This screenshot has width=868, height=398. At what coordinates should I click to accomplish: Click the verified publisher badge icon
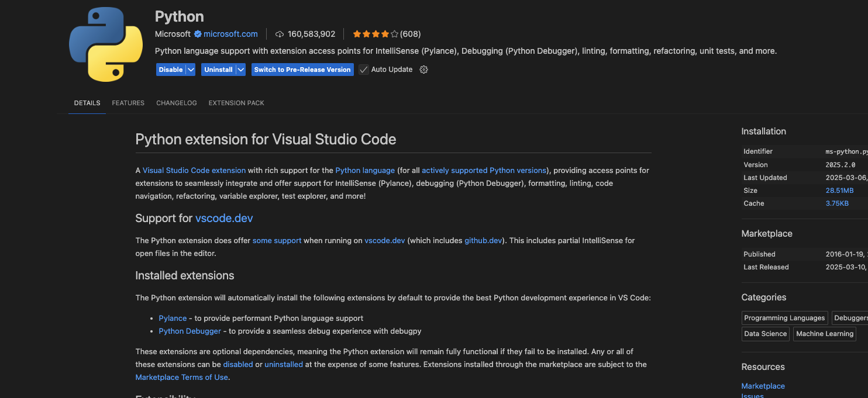coord(198,34)
